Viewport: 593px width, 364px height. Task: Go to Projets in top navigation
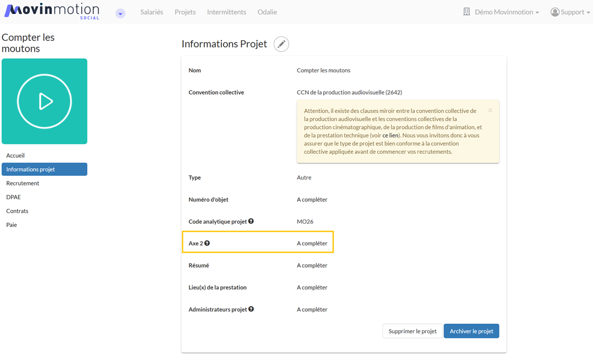coord(185,12)
